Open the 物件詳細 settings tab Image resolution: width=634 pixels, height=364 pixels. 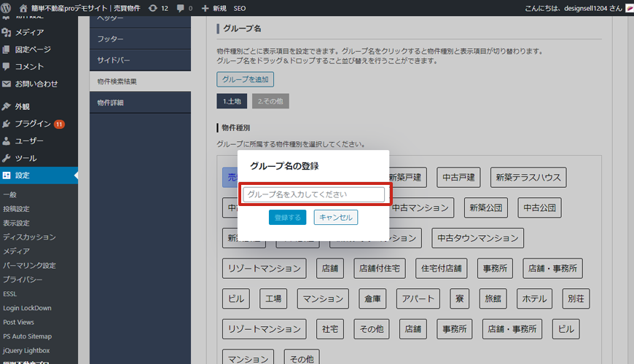click(111, 103)
